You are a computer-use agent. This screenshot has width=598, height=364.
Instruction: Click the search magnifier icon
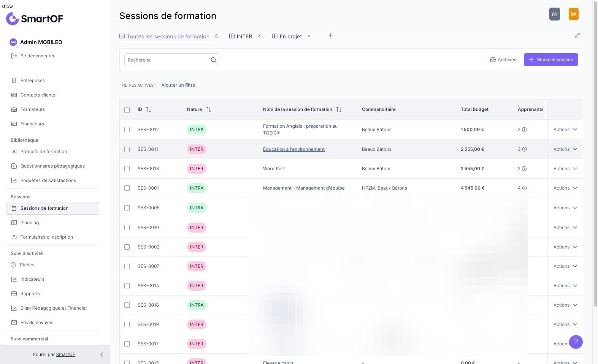pyautogui.click(x=214, y=60)
